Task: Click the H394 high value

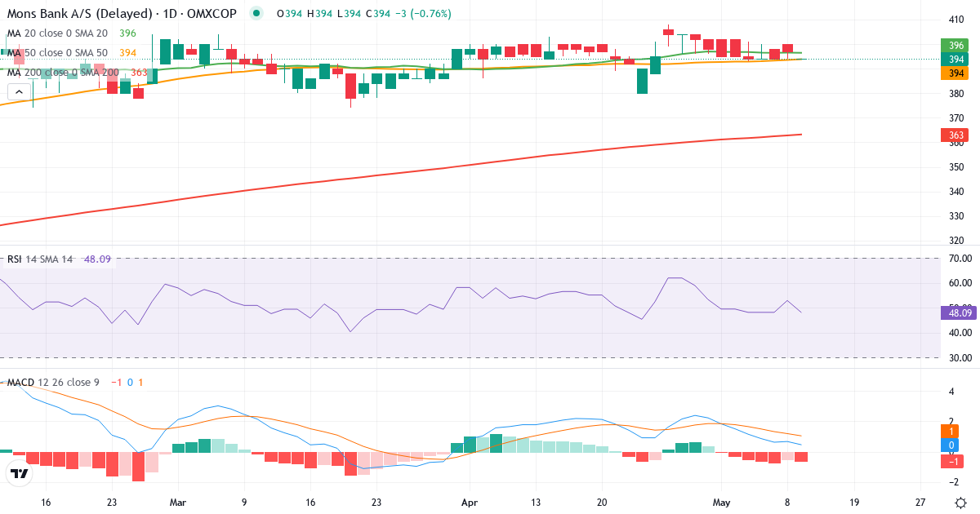Action: coord(318,14)
